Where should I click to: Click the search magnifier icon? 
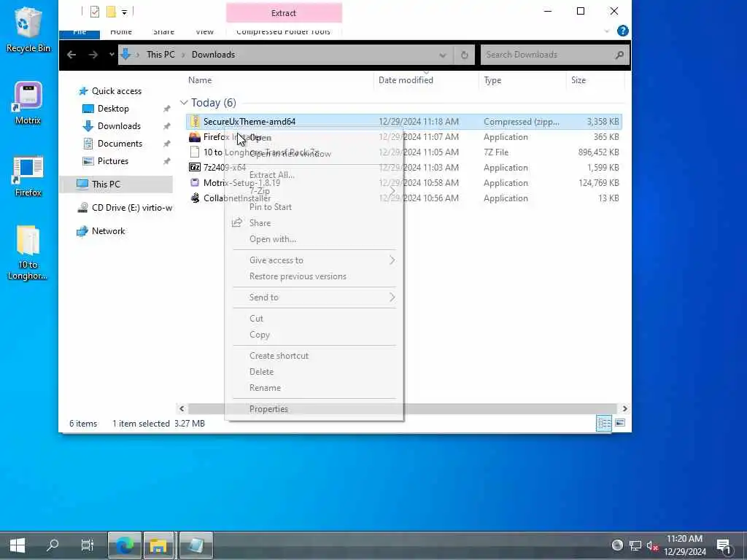(x=619, y=55)
